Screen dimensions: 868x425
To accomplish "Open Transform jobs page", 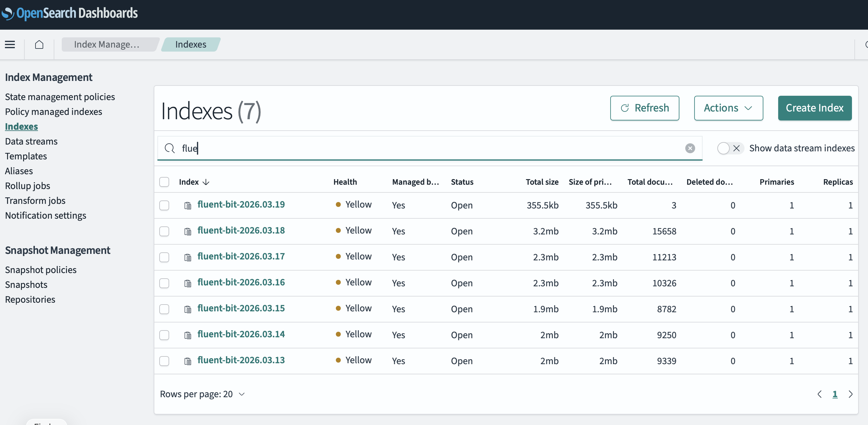I will point(35,200).
